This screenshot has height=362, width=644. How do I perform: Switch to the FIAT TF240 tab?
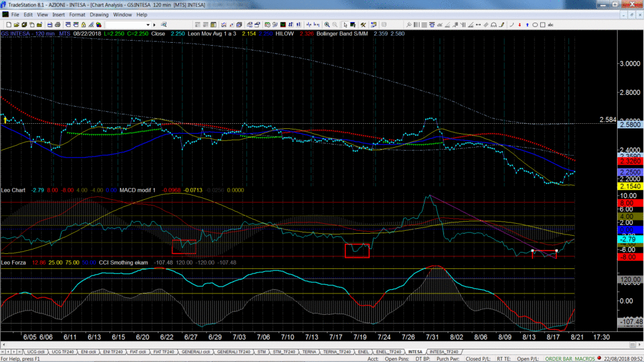[164, 352]
